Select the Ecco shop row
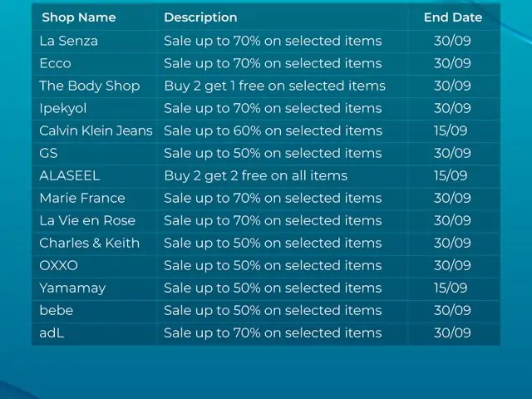The height and width of the screenshot is (399, 532). tap(266, 63)
